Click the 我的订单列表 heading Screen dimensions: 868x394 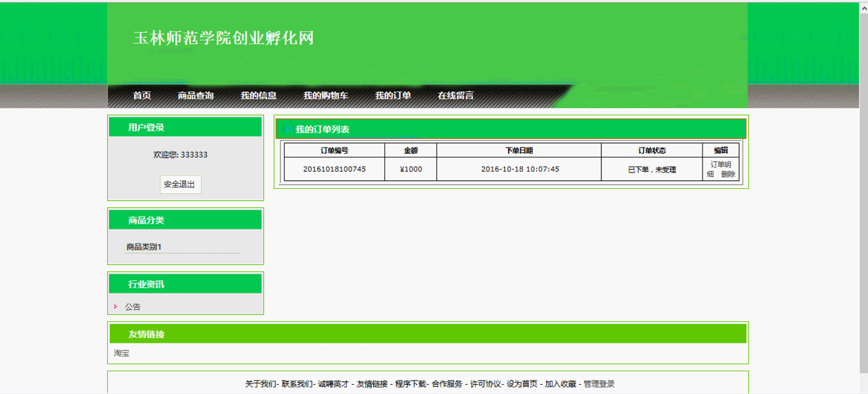pyautogui.click(x=322, y=130)
